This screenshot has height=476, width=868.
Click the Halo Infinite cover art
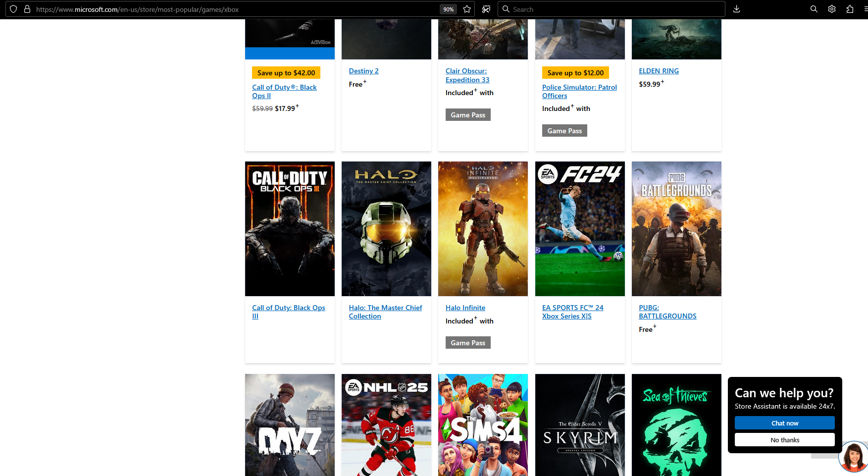point(483,229)
